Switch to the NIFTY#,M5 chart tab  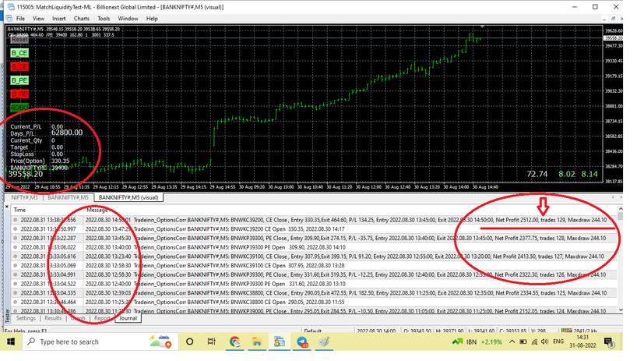[x=24, y=197]
